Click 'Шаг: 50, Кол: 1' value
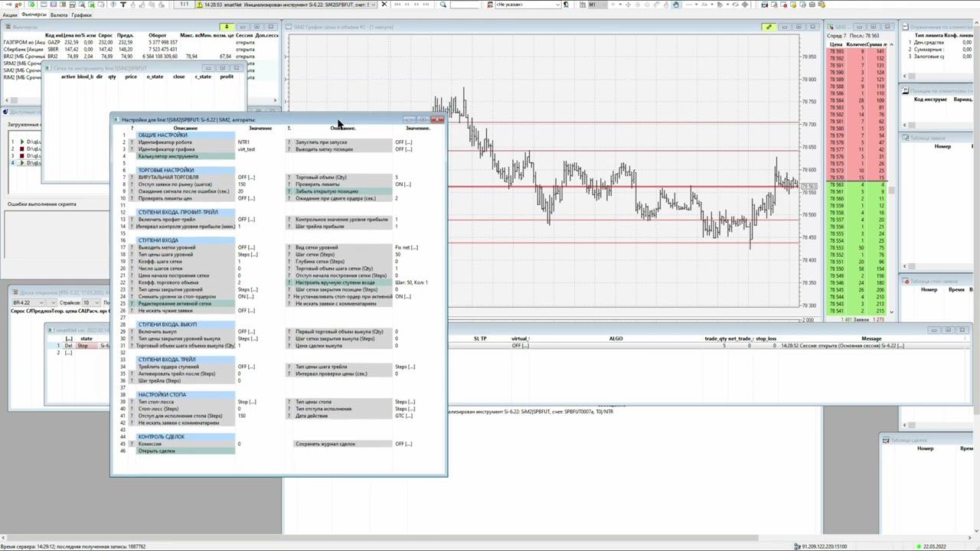 point(411,282)
